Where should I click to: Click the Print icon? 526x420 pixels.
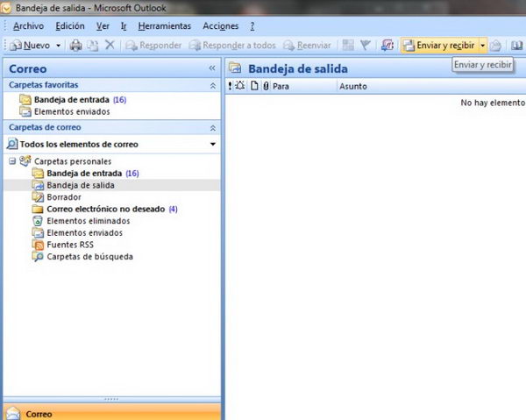75,46
